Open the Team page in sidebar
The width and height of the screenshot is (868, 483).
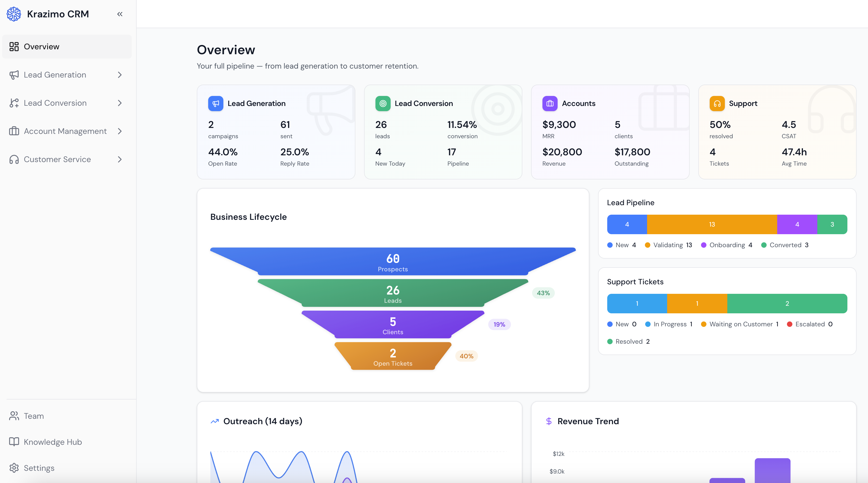(x=33, y=416)
